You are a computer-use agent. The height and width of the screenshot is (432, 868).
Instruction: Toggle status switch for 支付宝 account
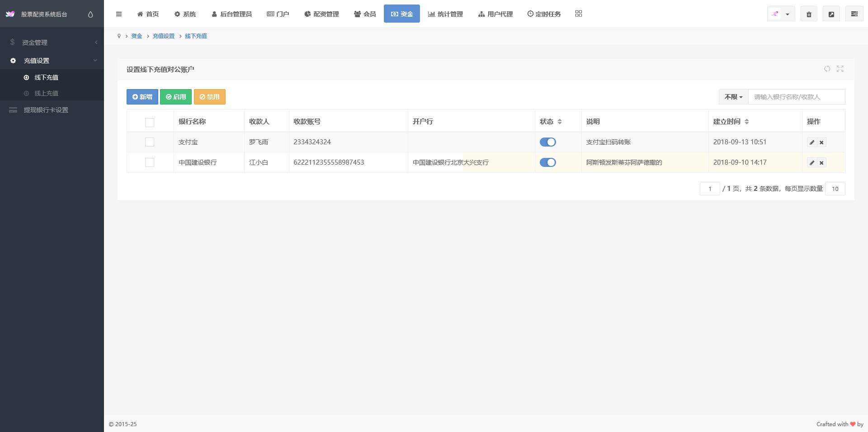(547, 142)
